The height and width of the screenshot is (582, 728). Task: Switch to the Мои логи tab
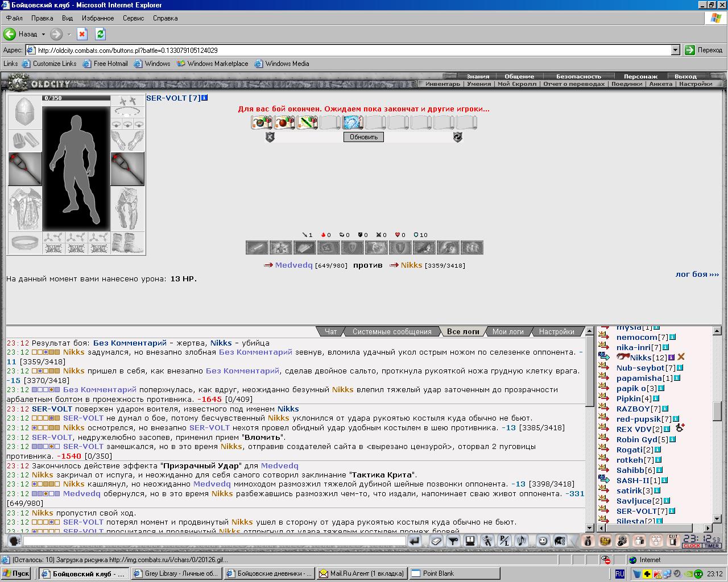click(508, 332)
